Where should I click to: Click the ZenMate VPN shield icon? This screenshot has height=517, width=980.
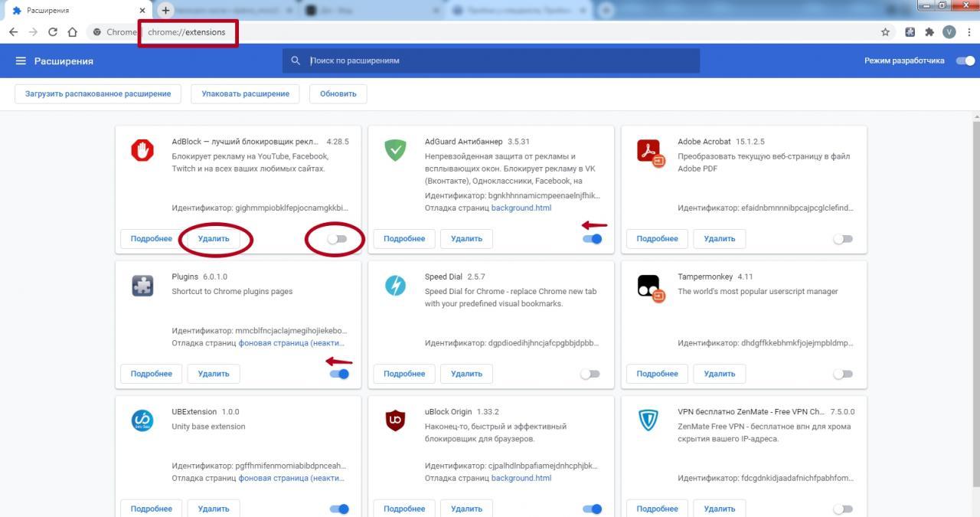click(x=648, y=420)
